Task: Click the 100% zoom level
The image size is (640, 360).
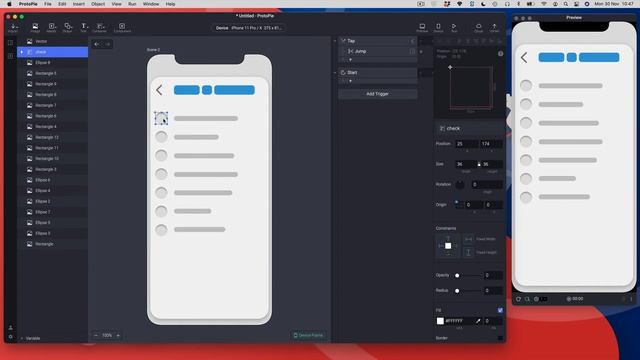Action: (x=107, y=336)
